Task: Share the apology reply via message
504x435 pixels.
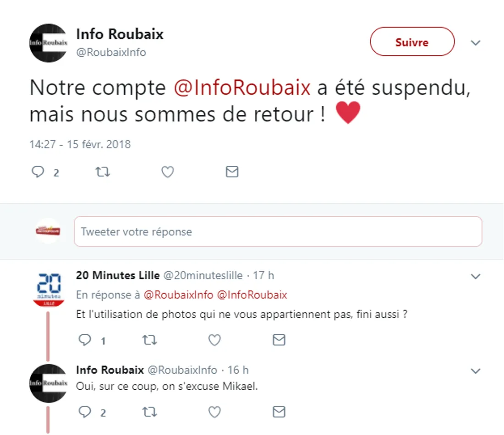Action: 279,412
